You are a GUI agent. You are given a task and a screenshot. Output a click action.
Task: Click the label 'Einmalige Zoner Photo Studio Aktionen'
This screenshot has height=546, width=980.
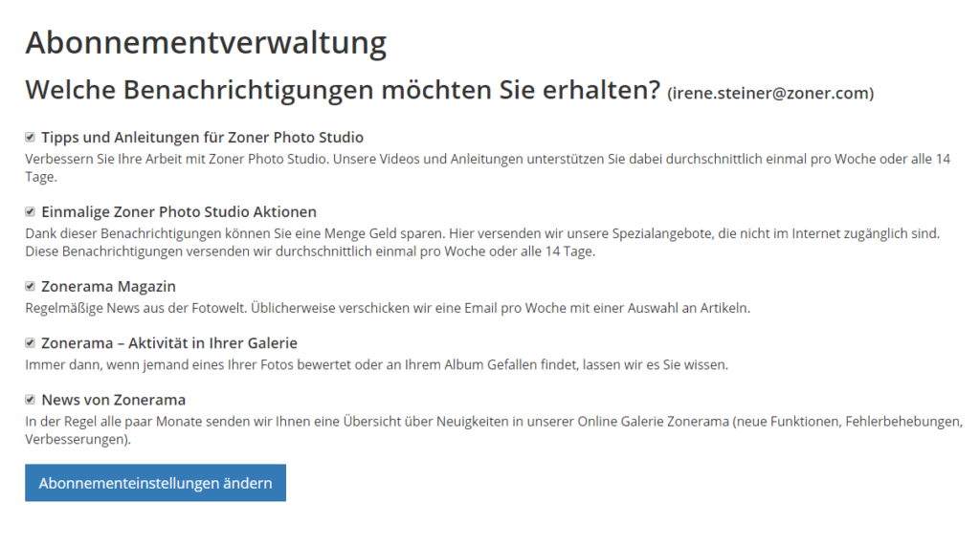179,211
